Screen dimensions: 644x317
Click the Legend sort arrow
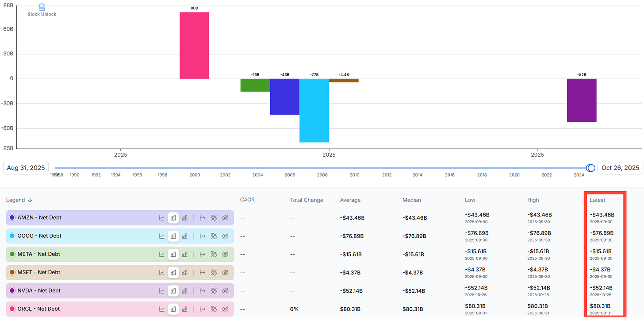(x=30, y=200)
